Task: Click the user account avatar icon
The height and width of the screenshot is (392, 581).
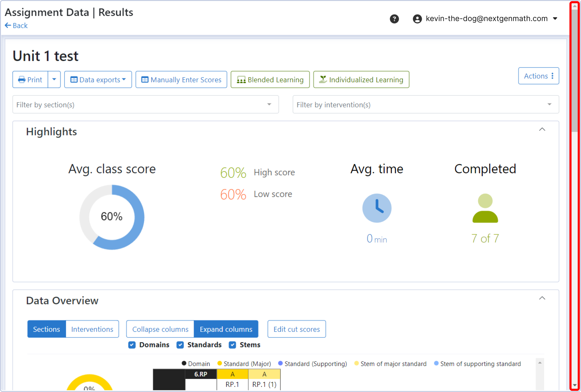Action: point(417,19)
